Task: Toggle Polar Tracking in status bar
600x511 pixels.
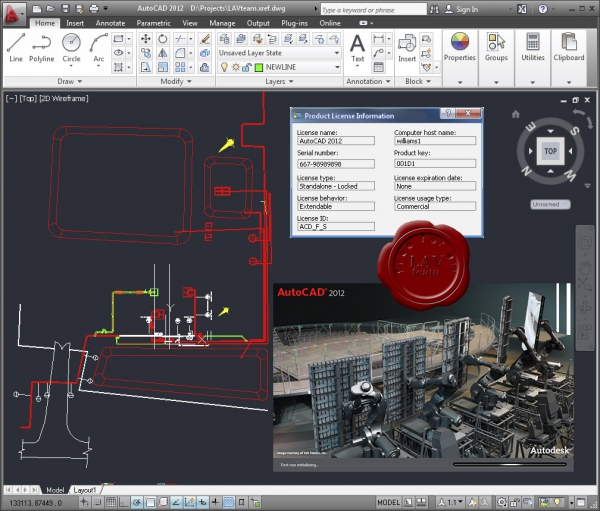Action: pyautogui.click(x=137, y=502)
